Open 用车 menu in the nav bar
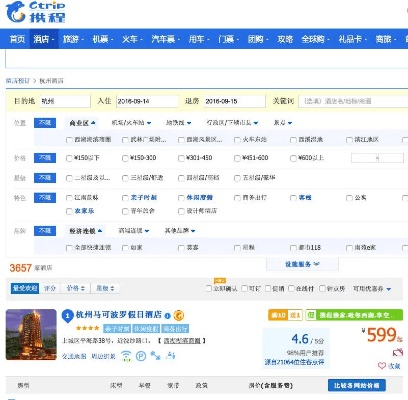The image size is (408, 400). click(x=199, y=39)
